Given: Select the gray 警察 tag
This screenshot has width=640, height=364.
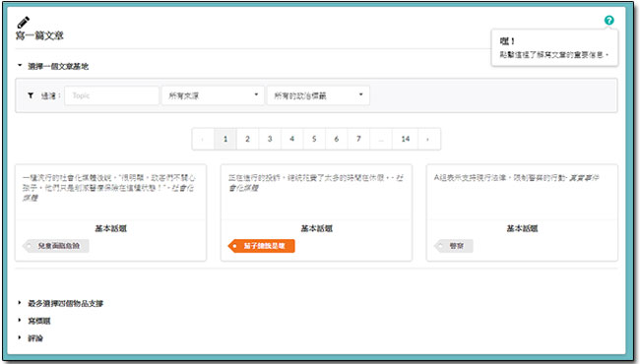Looking at the screenshot, I should point(454,246).
